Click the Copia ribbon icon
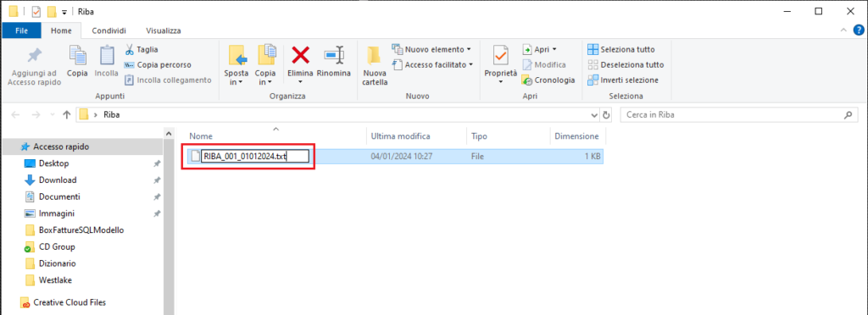Screen dimensions: 868x315 click(x=77, y=55)
